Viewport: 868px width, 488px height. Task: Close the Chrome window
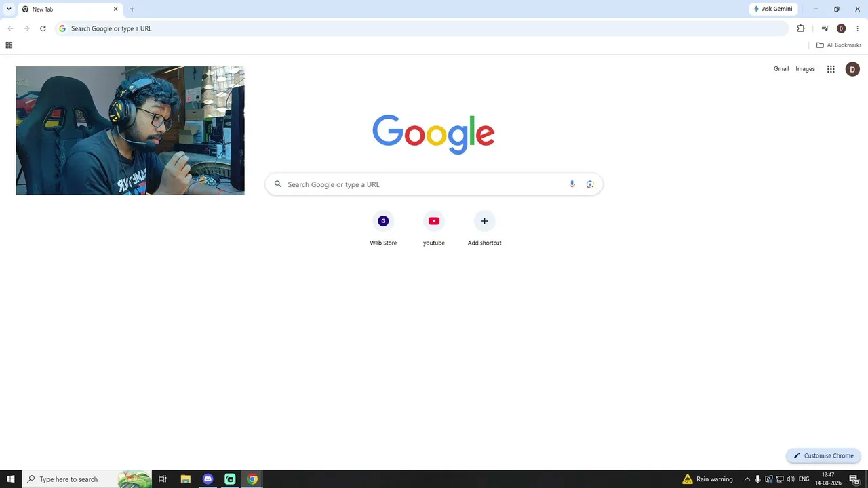857,9
